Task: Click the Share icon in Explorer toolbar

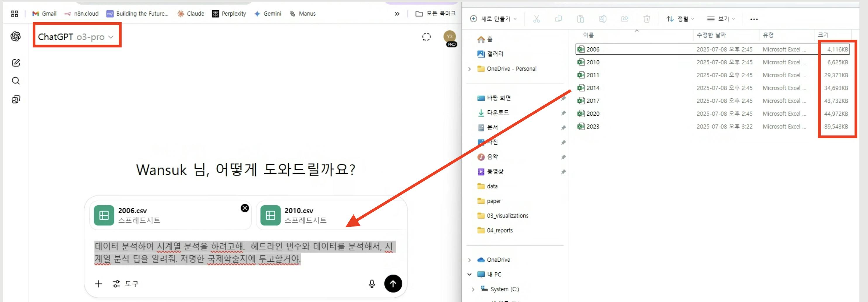Action: click(625, 19)
